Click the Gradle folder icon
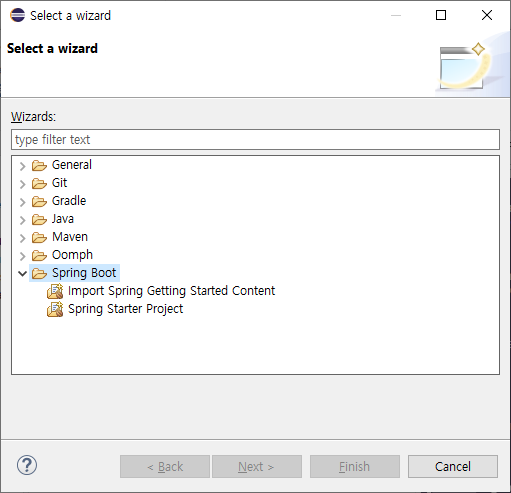This screenshot has height=493, width=511. [39, 201]
